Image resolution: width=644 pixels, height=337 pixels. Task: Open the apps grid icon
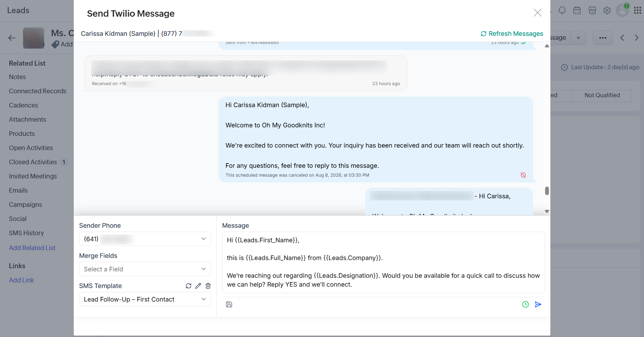pos(637,11)
